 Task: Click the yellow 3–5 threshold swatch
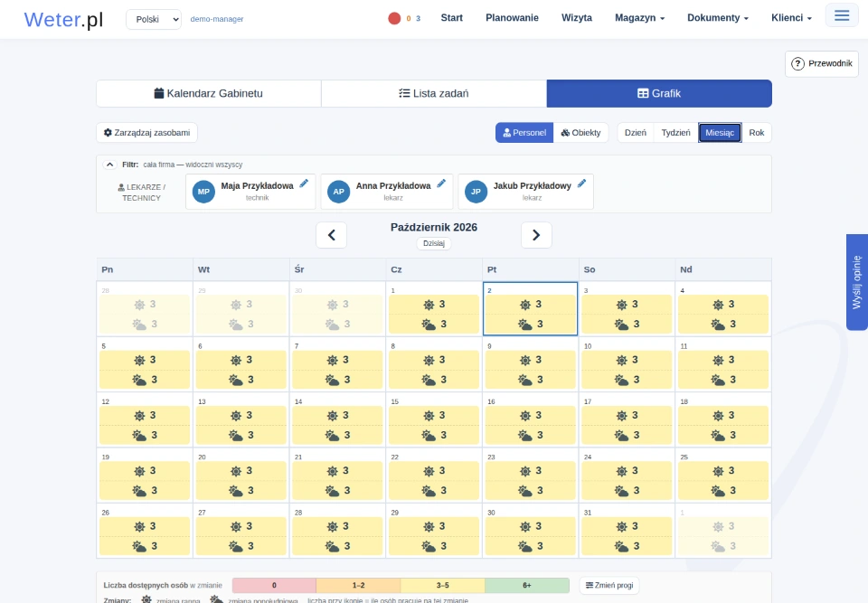coord(442,585)
